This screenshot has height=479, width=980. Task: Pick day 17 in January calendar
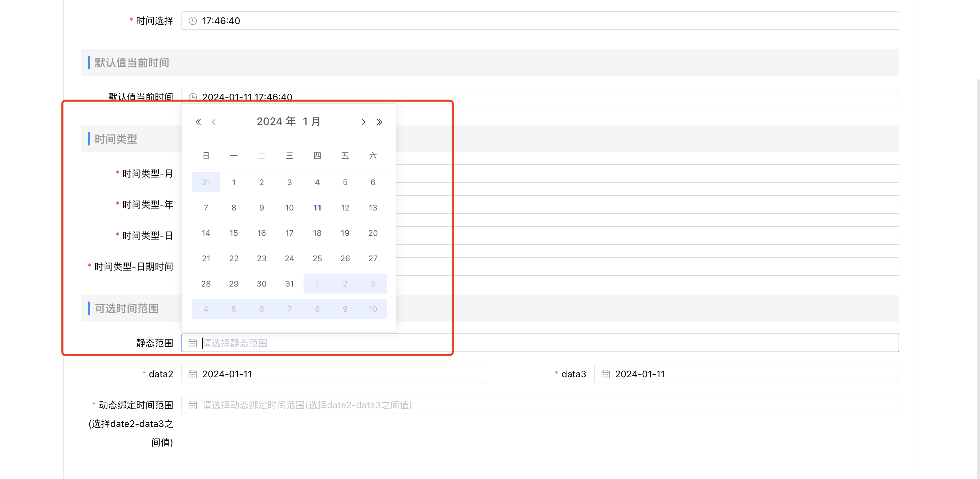pyautogui.click(x=289, y=233)
